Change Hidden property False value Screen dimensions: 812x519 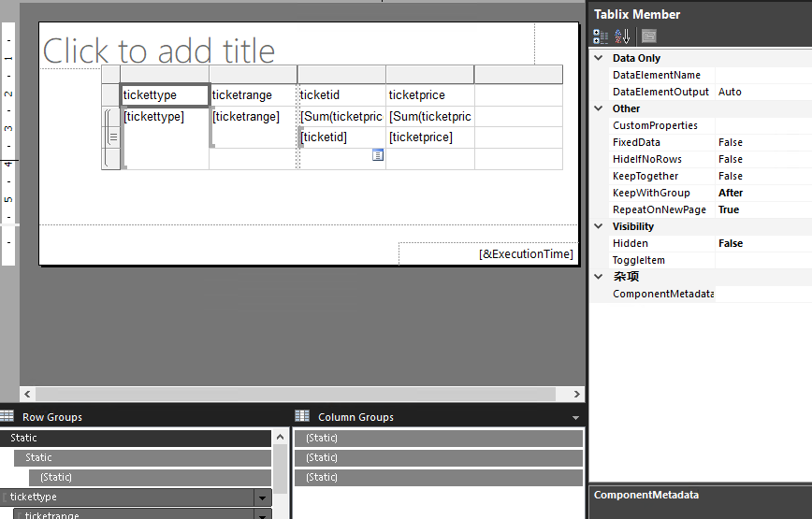(763, 243)
